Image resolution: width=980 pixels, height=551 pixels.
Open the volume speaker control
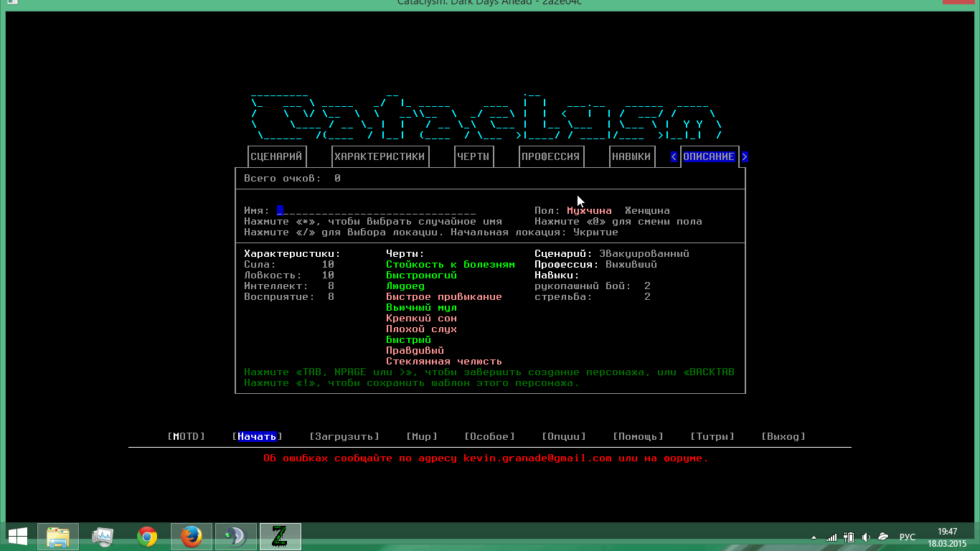tap(866, 537)
